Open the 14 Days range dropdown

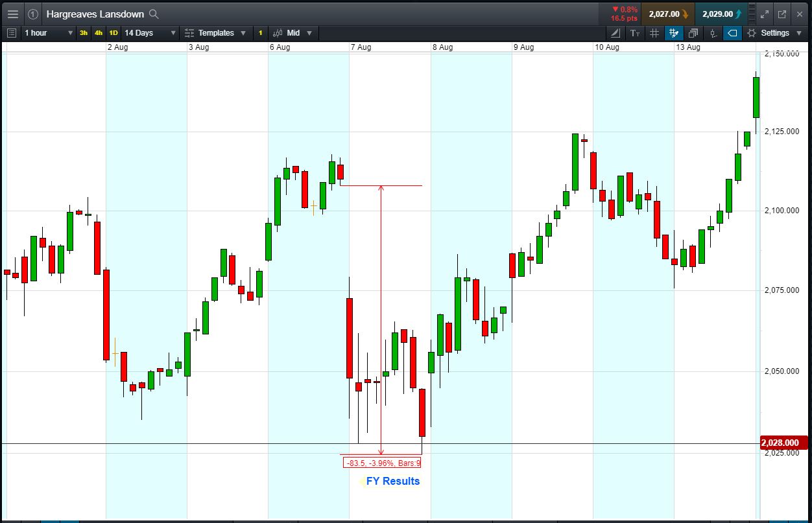click(150, 32)
